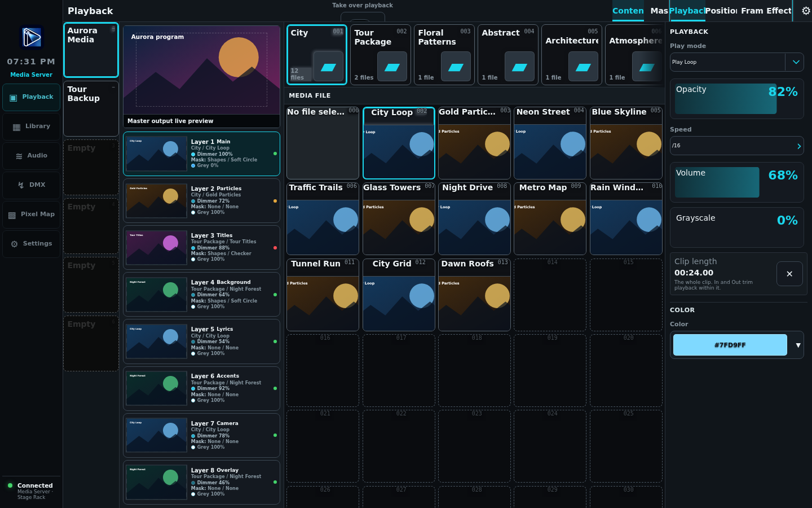Clear clip length with the X button
Viewport: 812px width, 508px height.
pyautogui.click(x=789, y=274)
